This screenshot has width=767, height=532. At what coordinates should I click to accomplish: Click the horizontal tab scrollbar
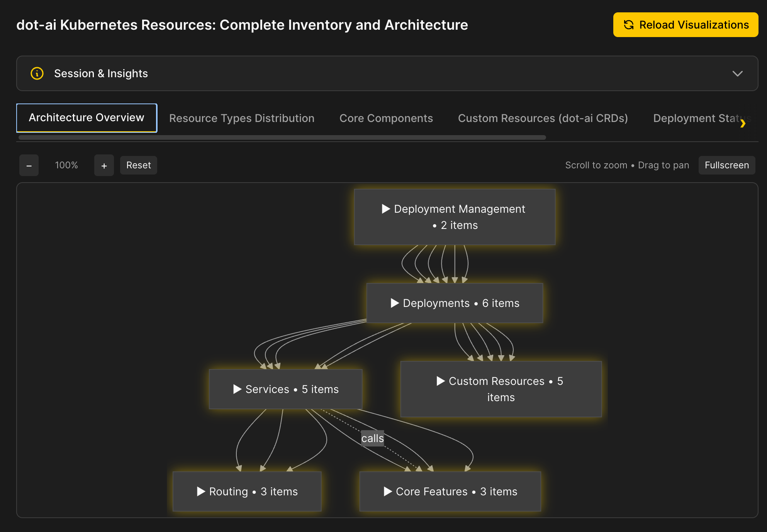pos(282,137)
